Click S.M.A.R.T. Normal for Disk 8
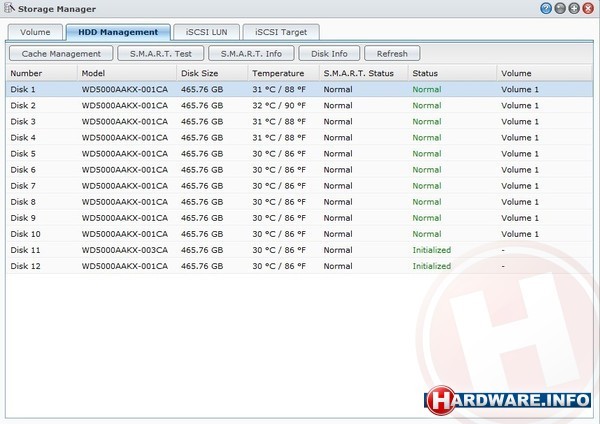Viewport: 600px width, 424px height. pyautogui.click(x=338, y=202)
